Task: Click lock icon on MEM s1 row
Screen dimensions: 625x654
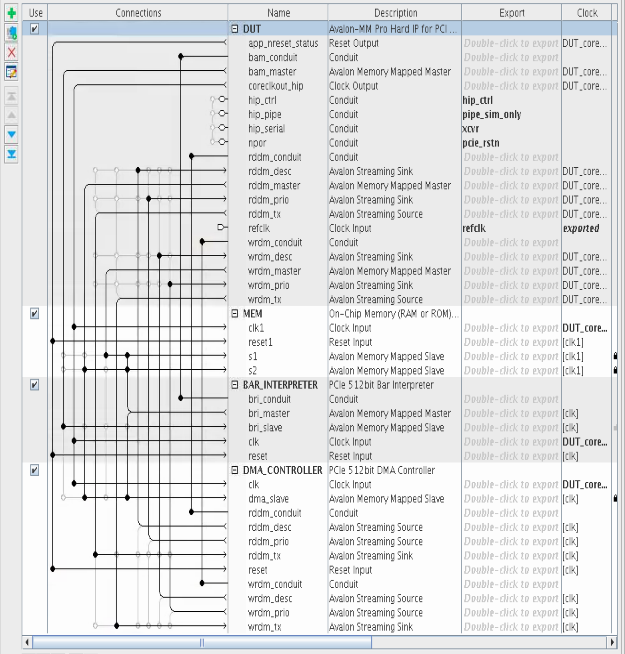Action: click(615, 356)
